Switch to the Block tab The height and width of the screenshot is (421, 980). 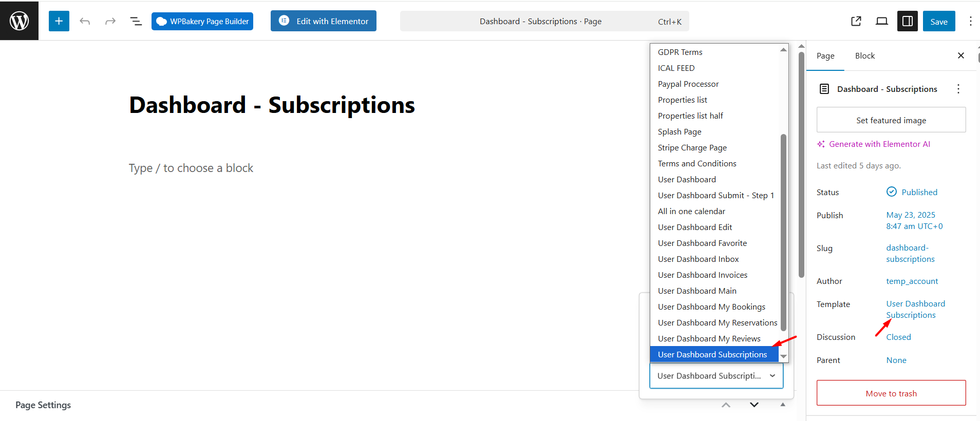(864, 55)
